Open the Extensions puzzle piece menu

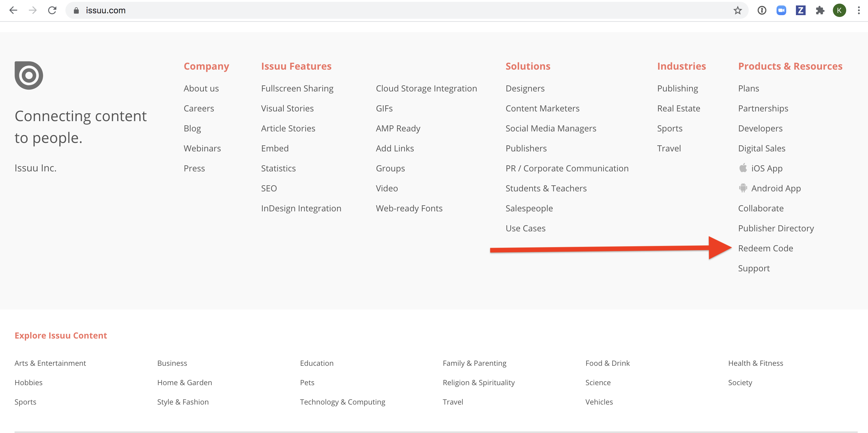tap(820, 10)
